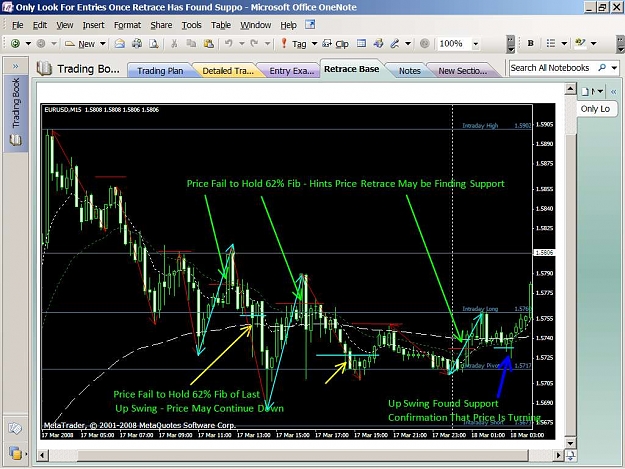Click the Back navigation arrow icon
Image resolution: width=625 pixels, height=469 pixels.
coord(15,43)
